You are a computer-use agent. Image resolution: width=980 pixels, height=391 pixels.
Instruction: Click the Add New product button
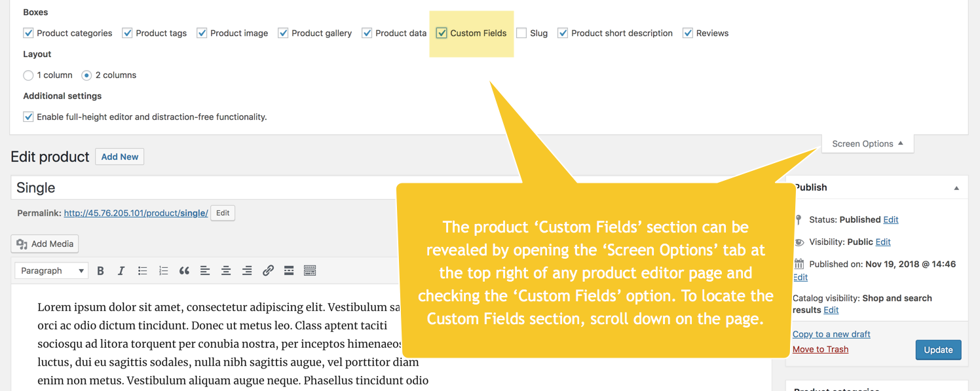(120, 157)
